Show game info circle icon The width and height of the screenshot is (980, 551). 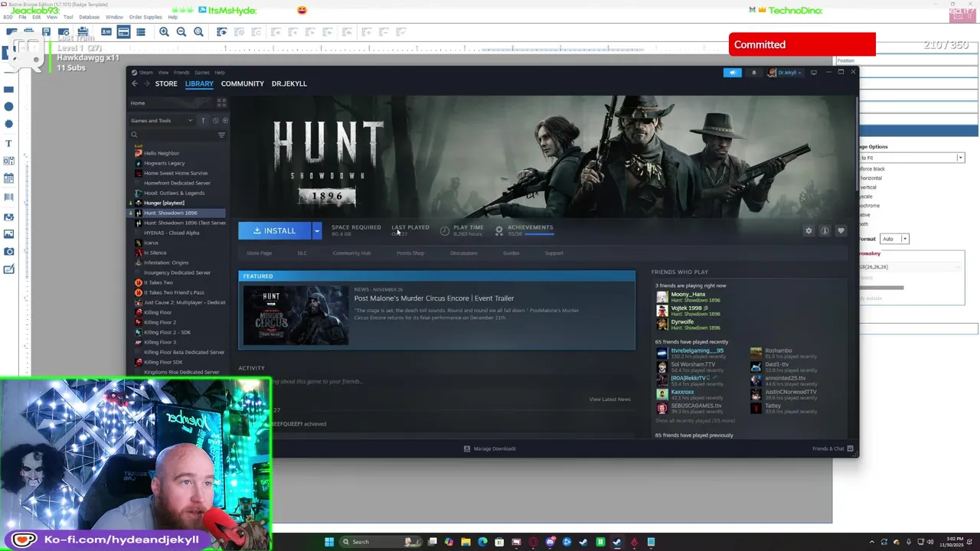tap(825, 230)
